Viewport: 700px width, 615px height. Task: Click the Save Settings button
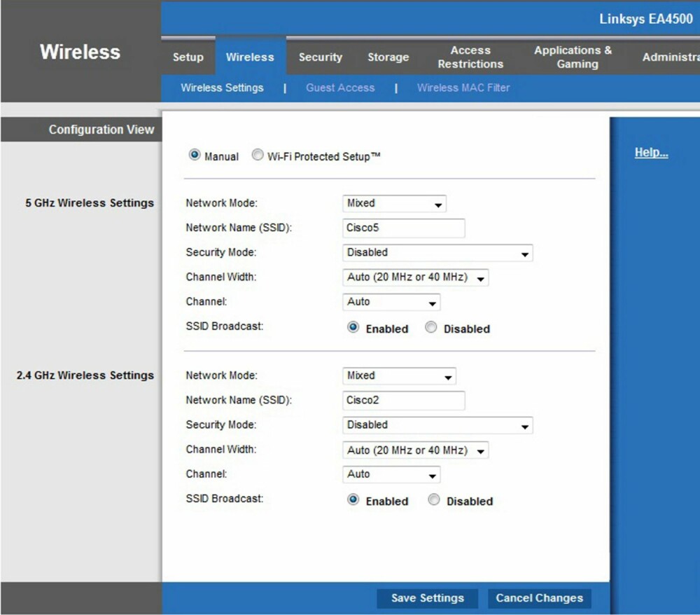click(427, 598)
